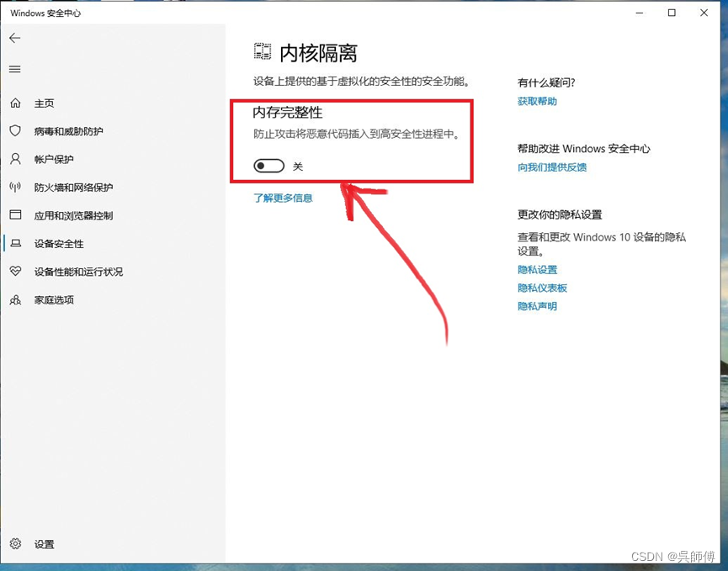Click the window icon for 应用和浏览器控制

[x=15, y=214]
